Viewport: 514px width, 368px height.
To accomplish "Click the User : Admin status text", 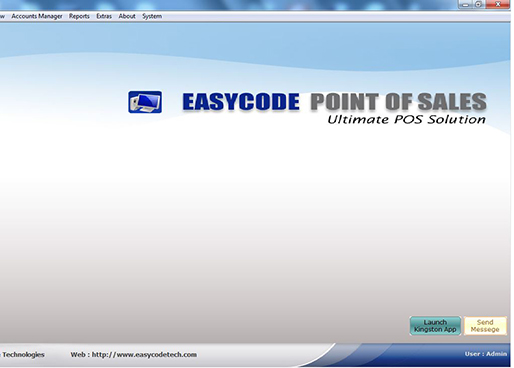I will coord(486,354).
